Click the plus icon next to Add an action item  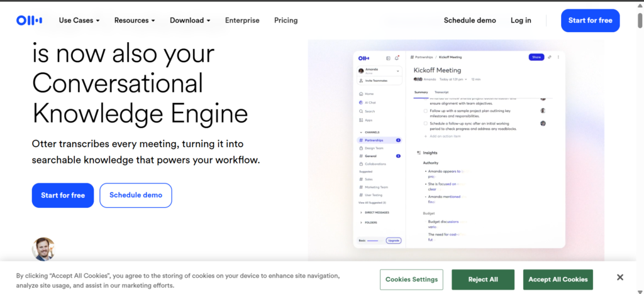coord(426,136)
